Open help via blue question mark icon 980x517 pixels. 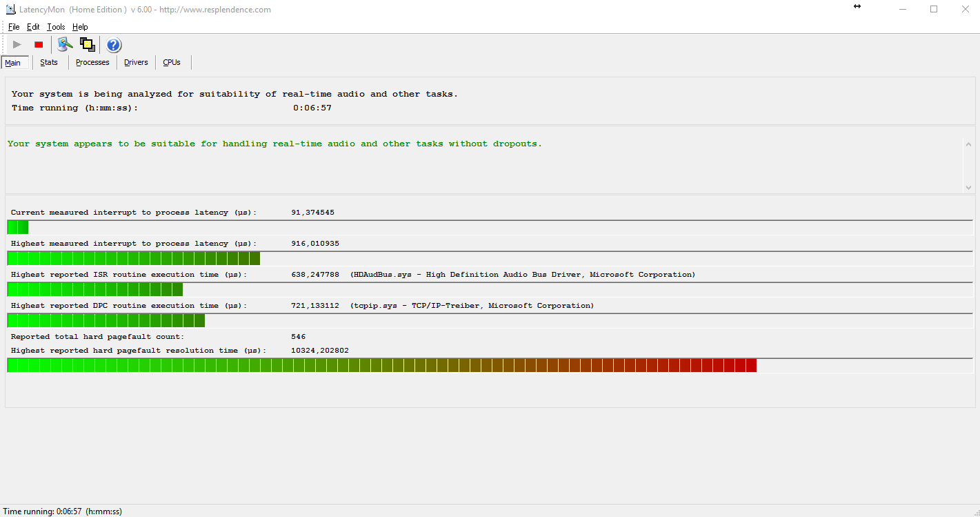click(x=114, y=45)
